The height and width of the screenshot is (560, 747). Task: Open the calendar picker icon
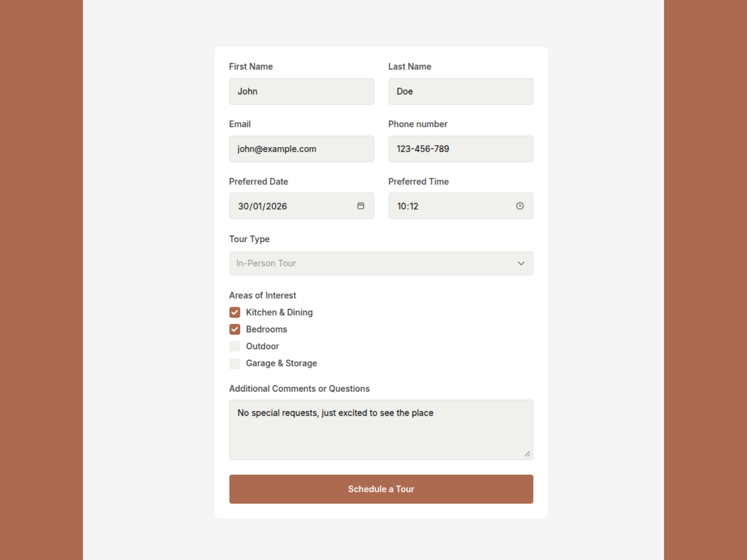coord(360,206)
